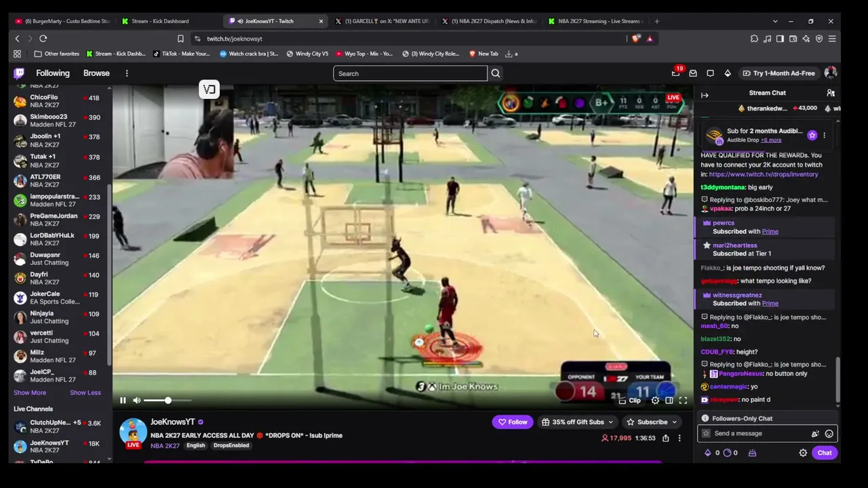Focus the Send a message field
The image size is (868, 488).
[767, 434]
